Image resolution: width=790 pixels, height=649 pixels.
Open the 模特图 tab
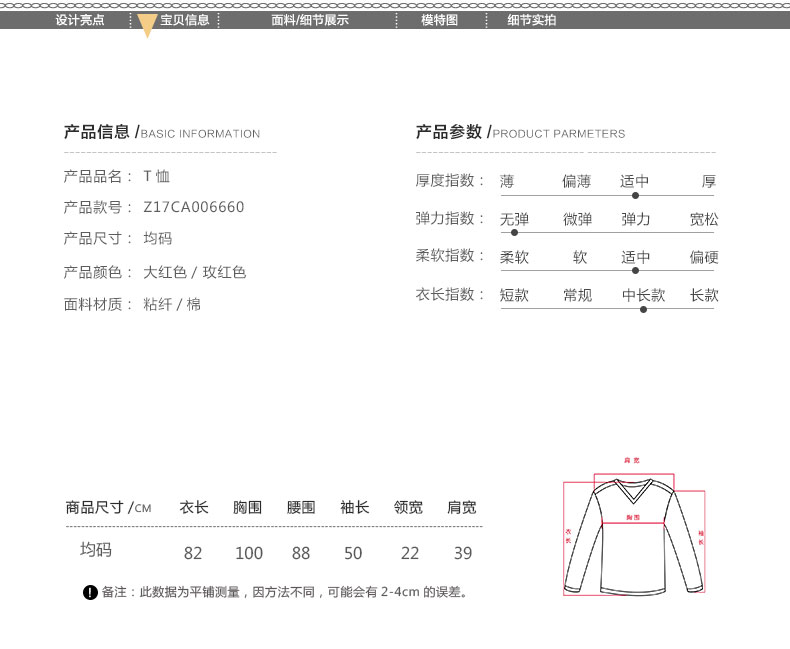(x=439, y=20)
